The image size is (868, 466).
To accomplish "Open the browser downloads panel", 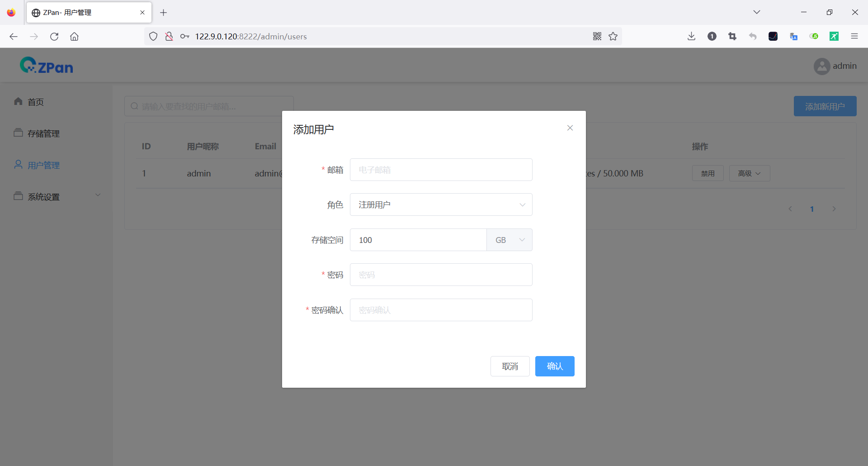I will click(691, 36).
